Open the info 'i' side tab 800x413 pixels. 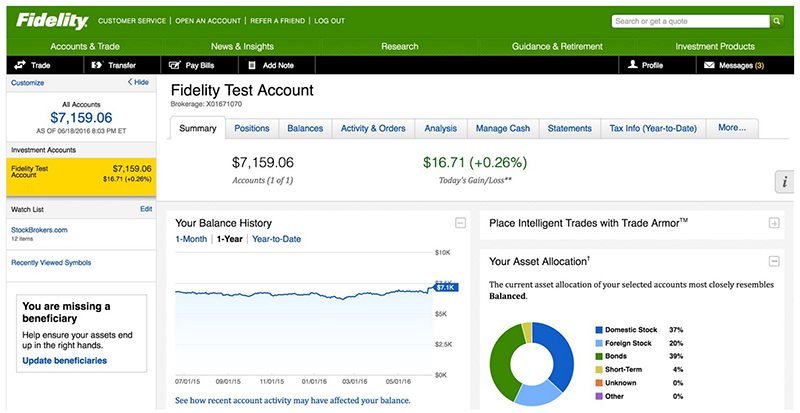(785, 182)
